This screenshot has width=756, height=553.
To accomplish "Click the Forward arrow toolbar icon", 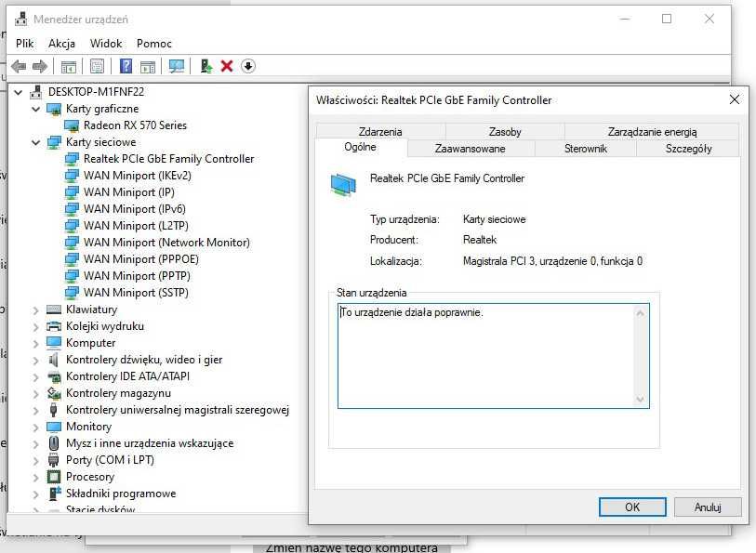I will click(40, 66).
